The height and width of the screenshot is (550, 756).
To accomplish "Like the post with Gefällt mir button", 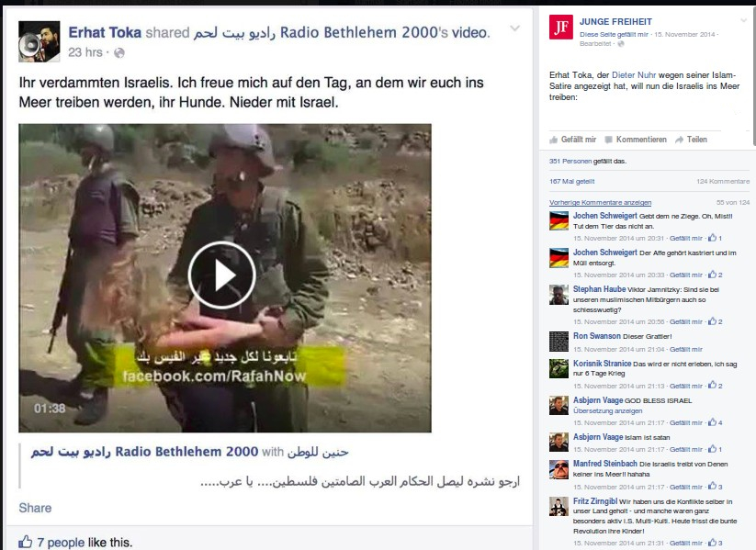I will 573,140.
